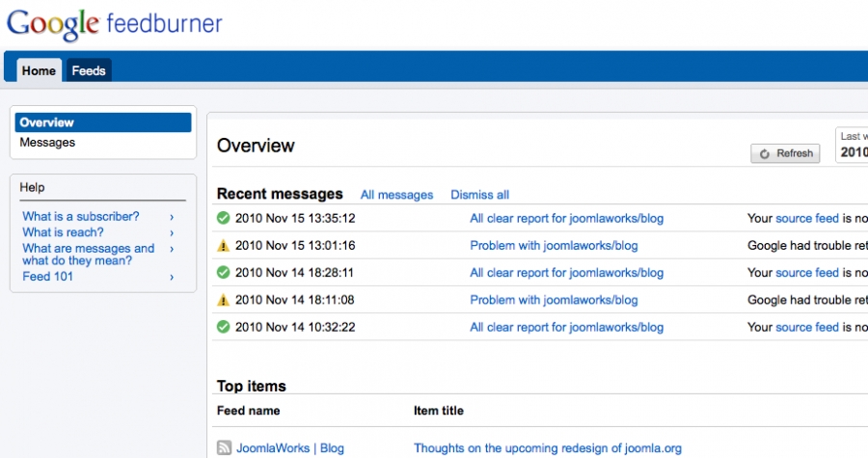Open Messages in the sidebar
The image size is (868, 458).
click(x=47, y=142)
